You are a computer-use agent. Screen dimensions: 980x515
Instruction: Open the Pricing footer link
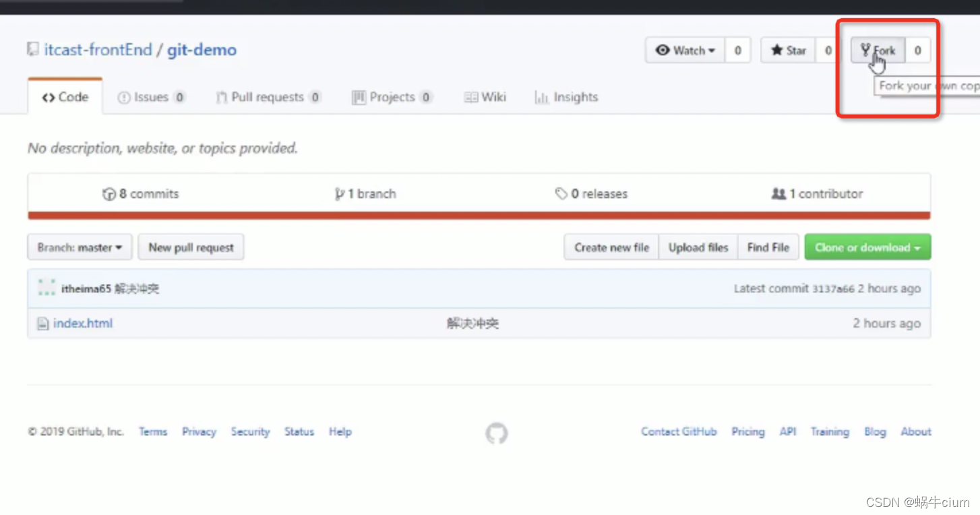click(748, 432)
